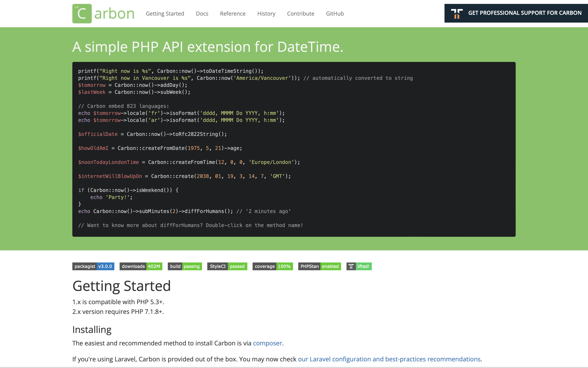588x368 pixels.
Task: Open the coverage 100% badge
Action: click(x=273, y=266)
